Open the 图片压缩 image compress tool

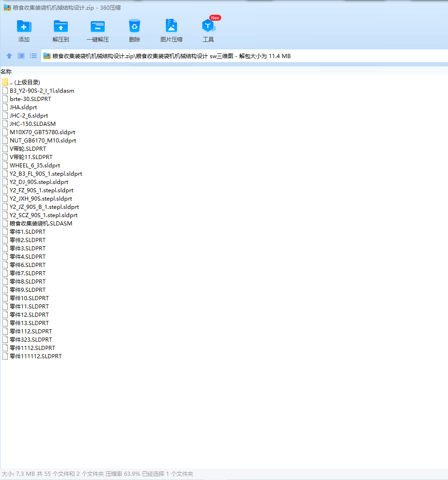[171, 26]
